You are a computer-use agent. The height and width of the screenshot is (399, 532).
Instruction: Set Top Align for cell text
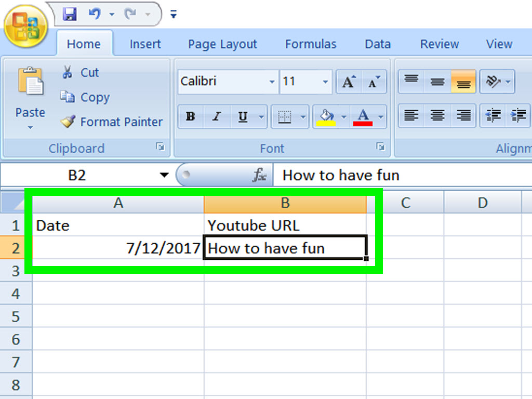click(x=411, y=82)
